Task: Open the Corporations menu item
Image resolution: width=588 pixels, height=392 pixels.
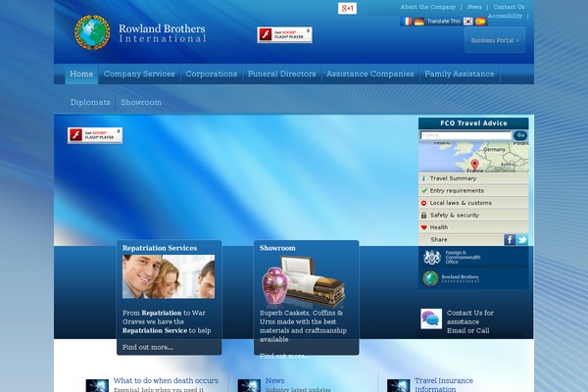Action: tap(211, 73)
